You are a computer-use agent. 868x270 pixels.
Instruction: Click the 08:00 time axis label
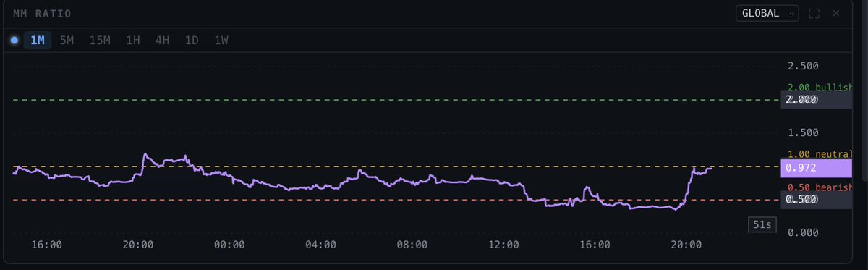pos(412,245)
